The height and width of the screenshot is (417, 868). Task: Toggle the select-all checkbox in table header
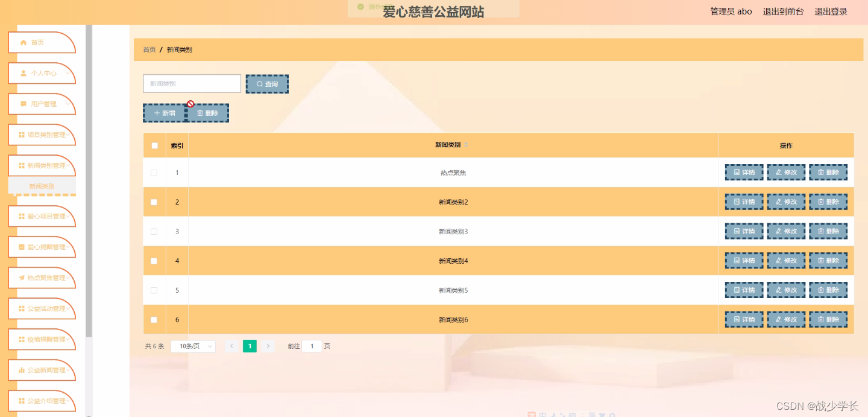[154, 145]
